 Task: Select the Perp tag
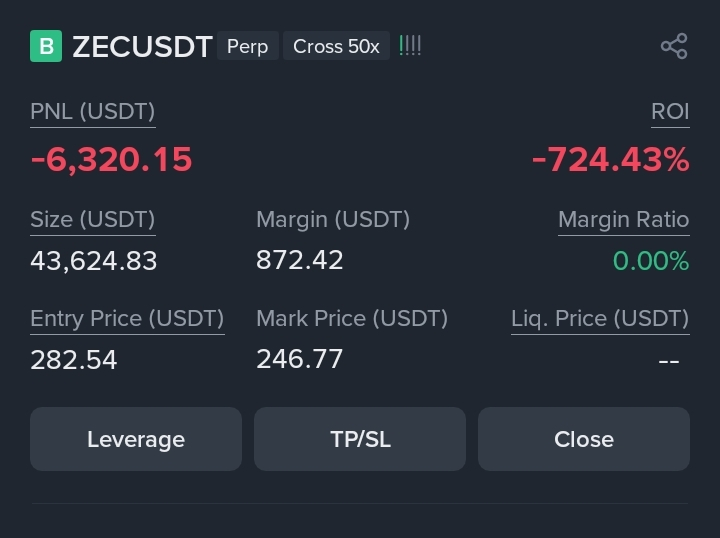(248, 46)
